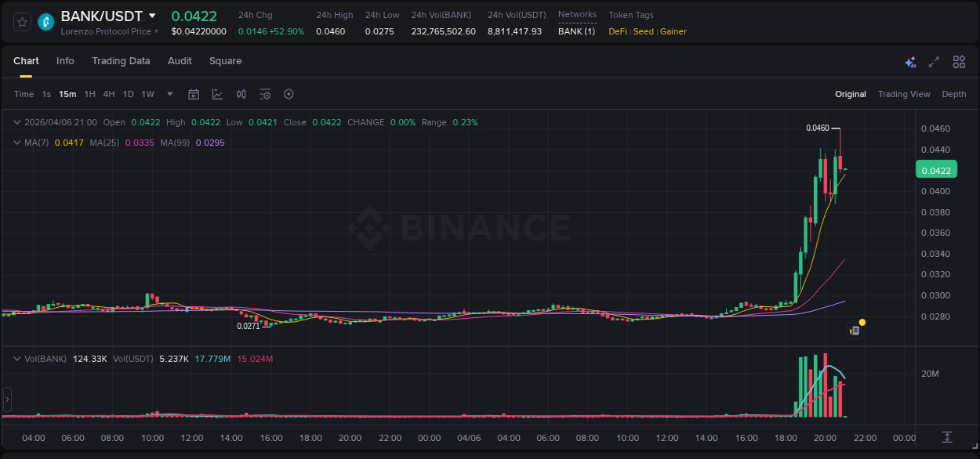Click the Vol(USDT) label
Screen dimensions: 980x459
point(132,359)
